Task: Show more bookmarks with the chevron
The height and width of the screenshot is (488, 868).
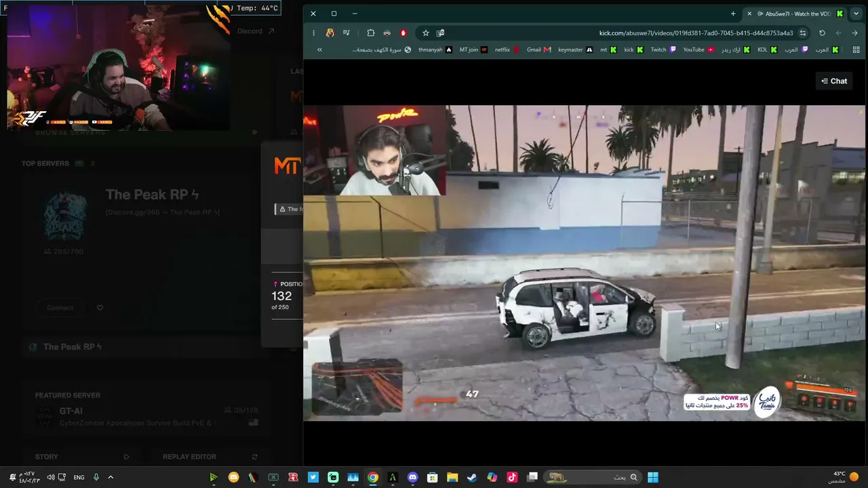Action: (x=319, y=49)
